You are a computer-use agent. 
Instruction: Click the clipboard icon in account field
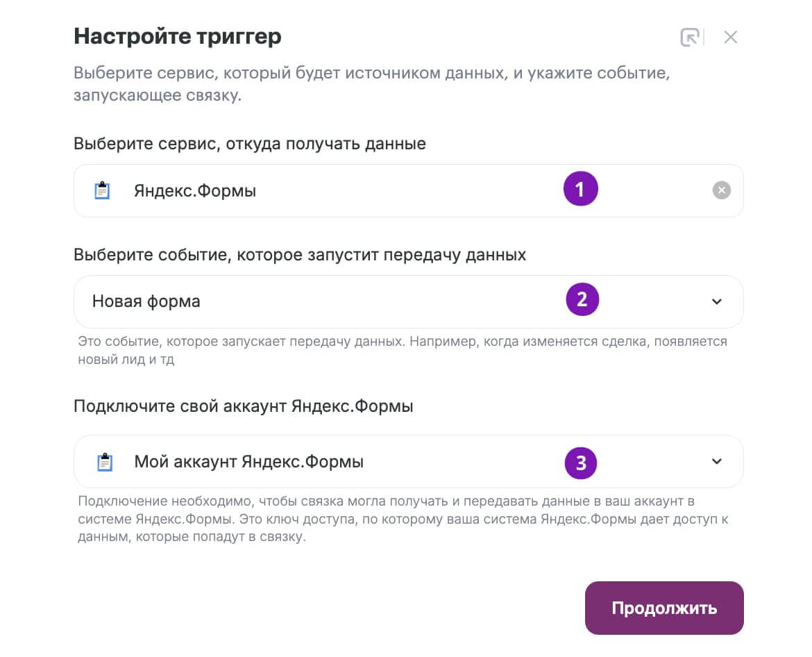click(x=105, y=462)
